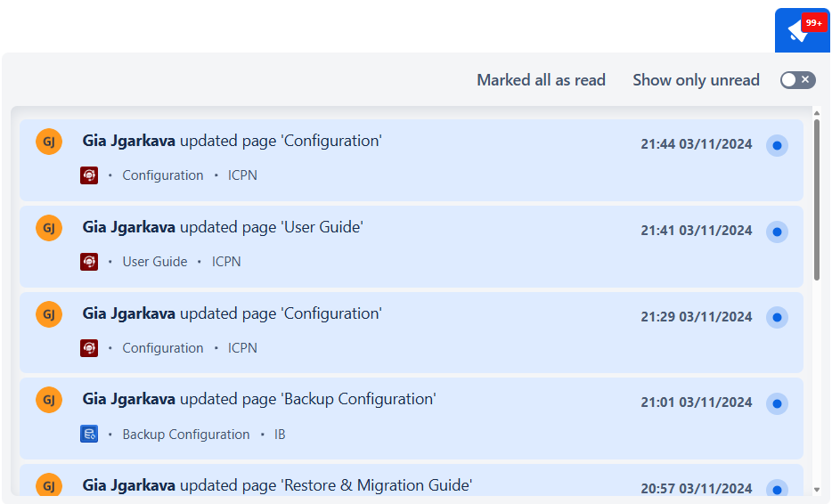Click the 'Show only unread' label
The height and width of the screenshot is (504, 832).
[696, 80]
